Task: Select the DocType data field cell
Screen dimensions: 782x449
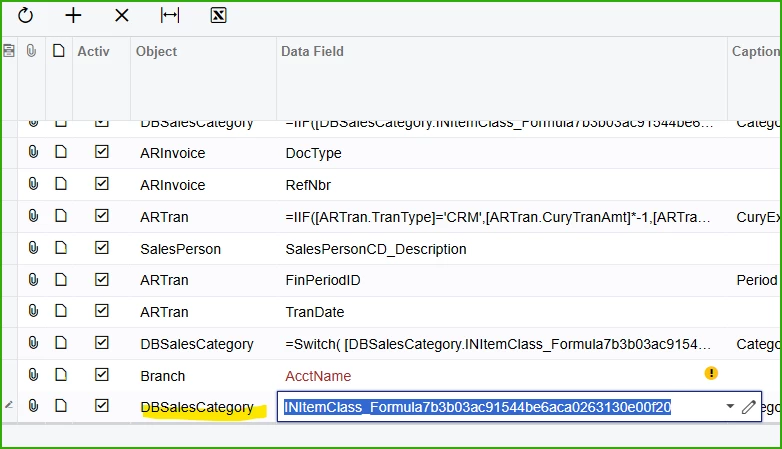Action: (x=502, y=153)
